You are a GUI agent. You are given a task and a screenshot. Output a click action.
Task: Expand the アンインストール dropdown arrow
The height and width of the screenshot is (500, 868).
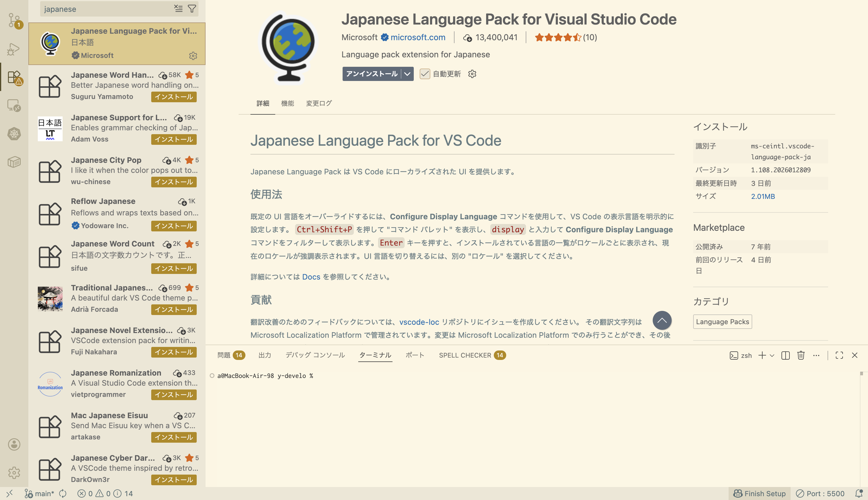[407, 74]
